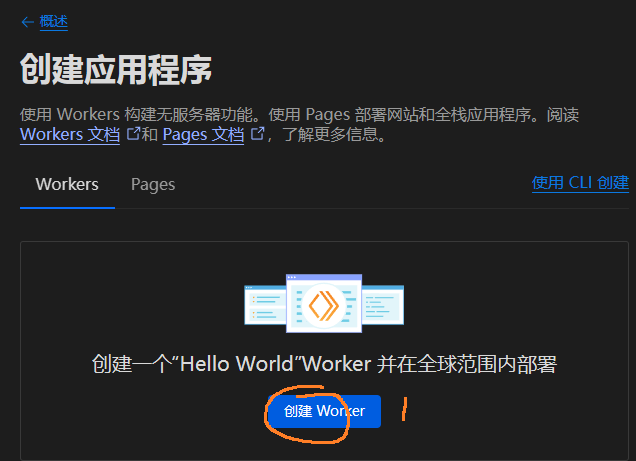Click the Workers illustration graphic

[x=324, y=304]
